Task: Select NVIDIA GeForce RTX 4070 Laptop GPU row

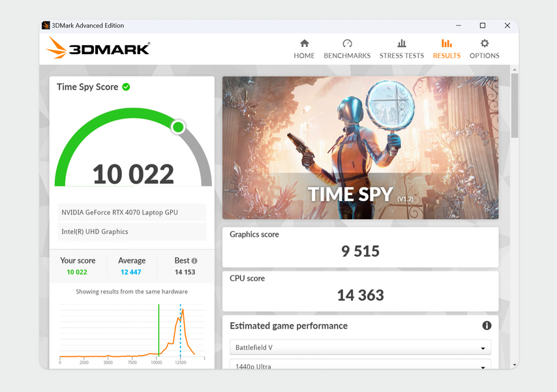Action: 132,212
